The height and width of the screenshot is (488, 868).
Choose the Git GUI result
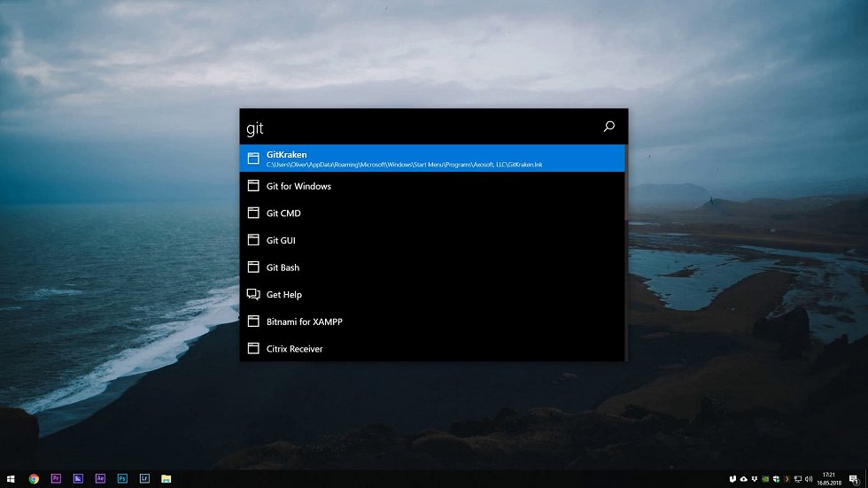(x=432, y=240)
